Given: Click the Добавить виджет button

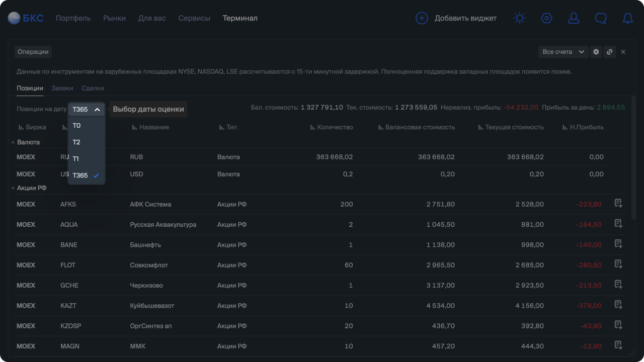Looking at the screenshot, I should pos(456,18).
